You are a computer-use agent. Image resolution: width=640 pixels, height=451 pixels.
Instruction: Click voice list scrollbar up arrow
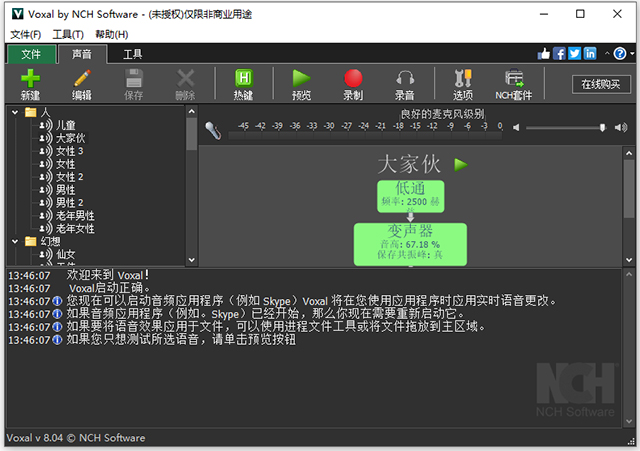[191, 111]
